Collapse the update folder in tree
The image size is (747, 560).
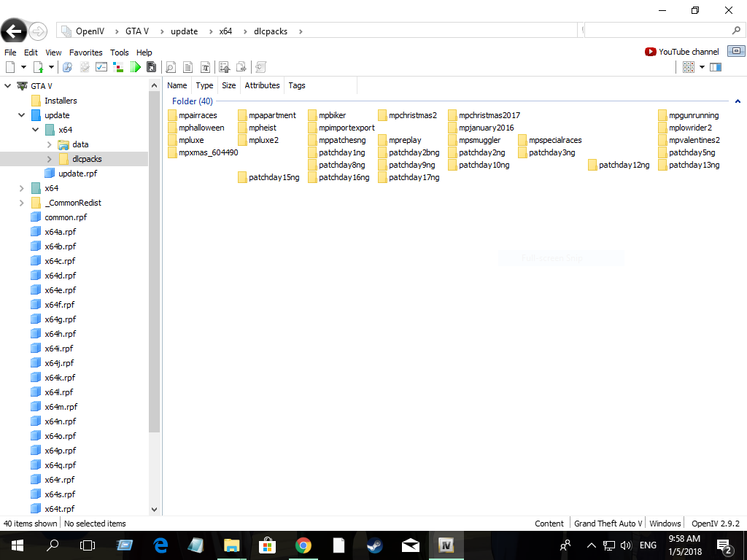[x=21, y=115]
